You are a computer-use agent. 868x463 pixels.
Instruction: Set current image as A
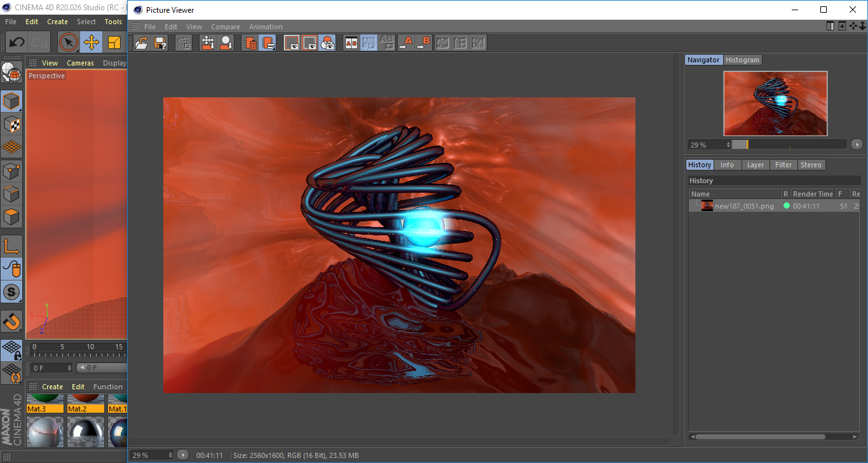tap(405, 43)
